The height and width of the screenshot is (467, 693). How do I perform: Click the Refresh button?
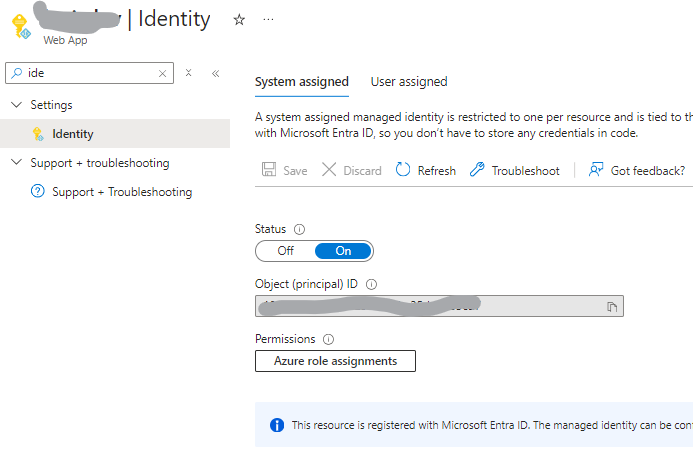[x=426, y=171]
